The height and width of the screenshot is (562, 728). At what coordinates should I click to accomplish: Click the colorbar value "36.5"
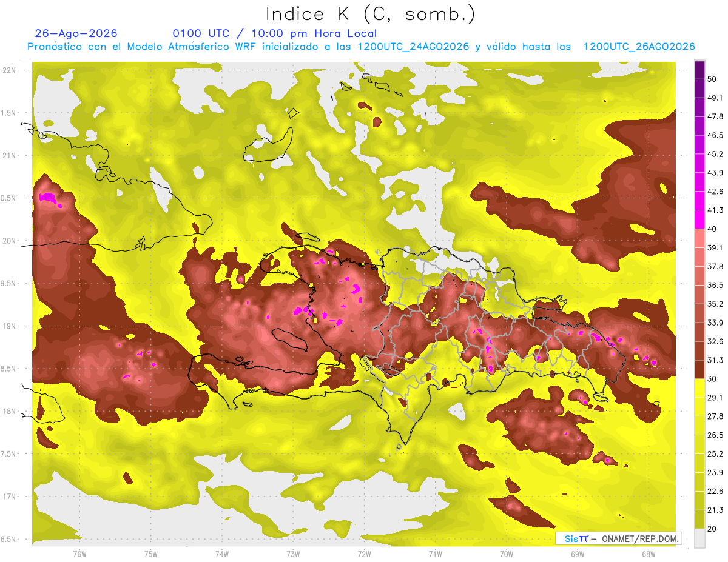pos(715,286)
